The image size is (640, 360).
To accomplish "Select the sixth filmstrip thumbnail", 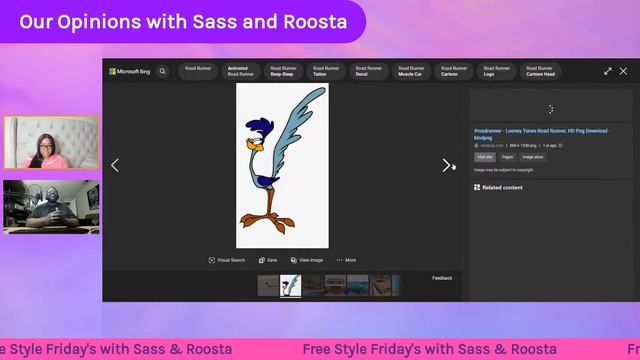I will tap(380, 285).
